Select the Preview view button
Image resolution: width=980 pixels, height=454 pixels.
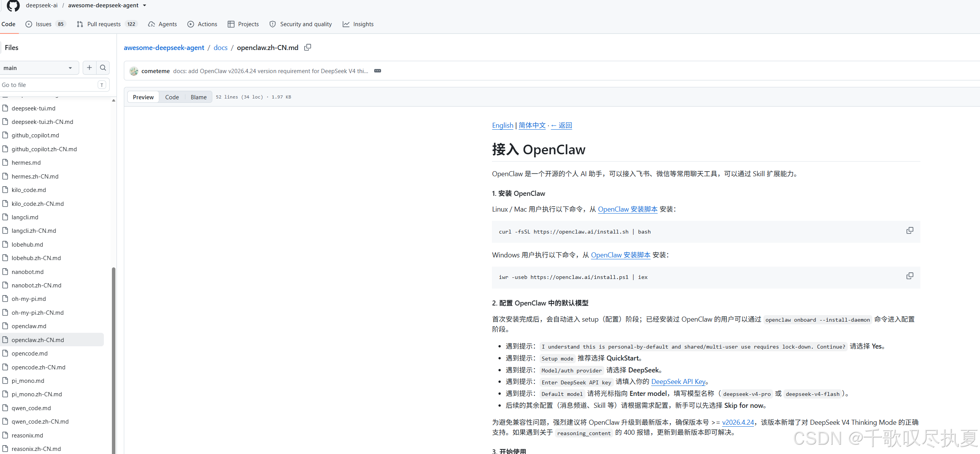[x=143, y=97]
